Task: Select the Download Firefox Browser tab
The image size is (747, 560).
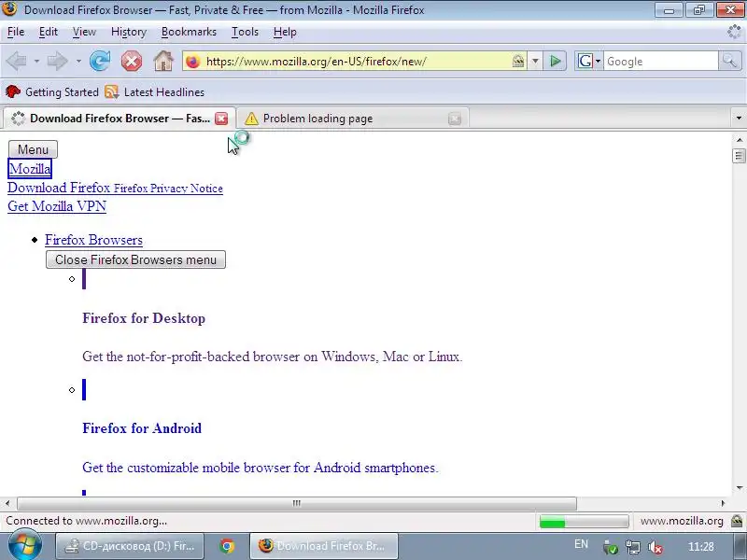Action: tap(120, 119)
